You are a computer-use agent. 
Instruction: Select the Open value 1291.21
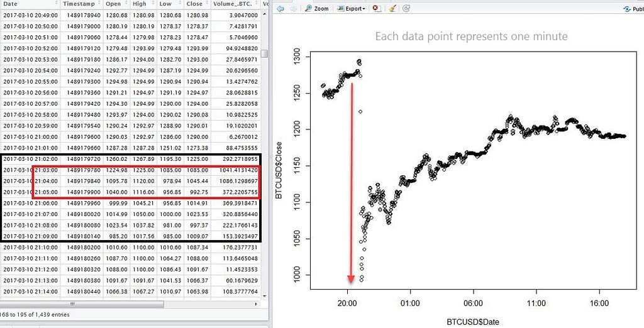[116, 93]
